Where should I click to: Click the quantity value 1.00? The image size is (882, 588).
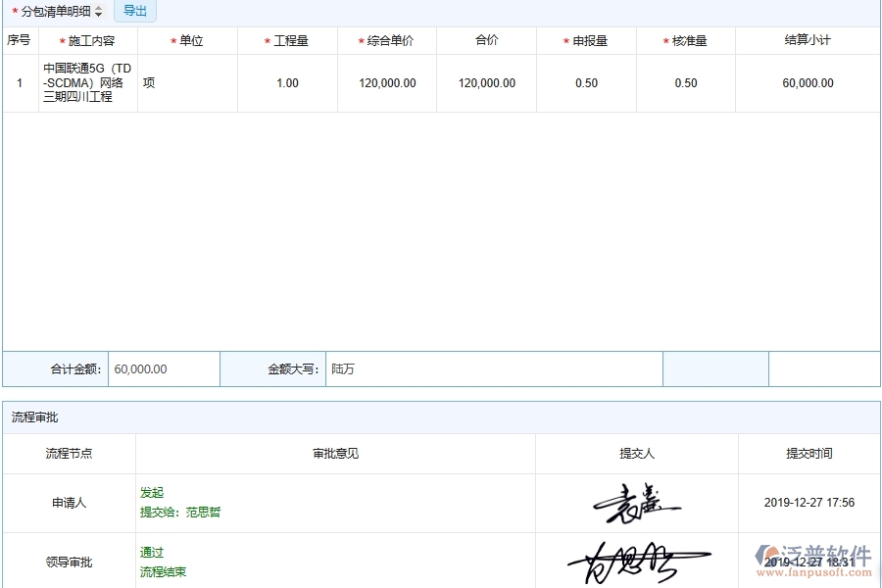click(287, 83)
